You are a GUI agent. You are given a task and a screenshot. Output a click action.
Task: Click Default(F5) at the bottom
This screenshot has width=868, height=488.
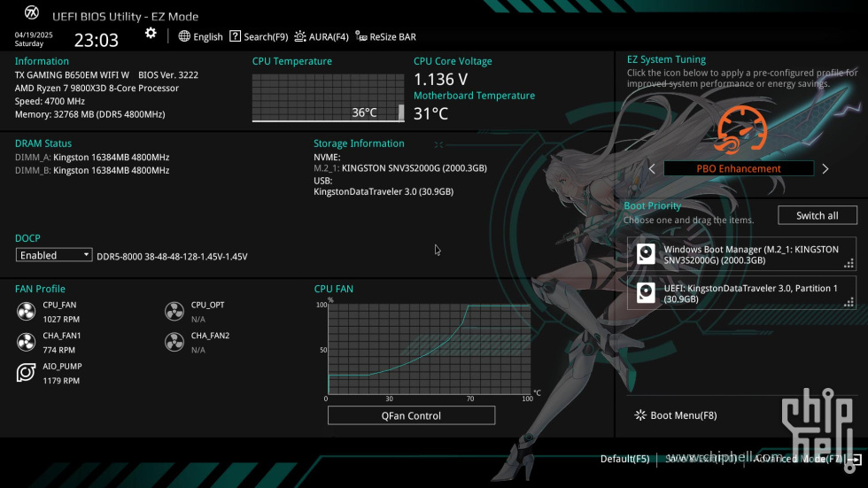pos(625,459)
